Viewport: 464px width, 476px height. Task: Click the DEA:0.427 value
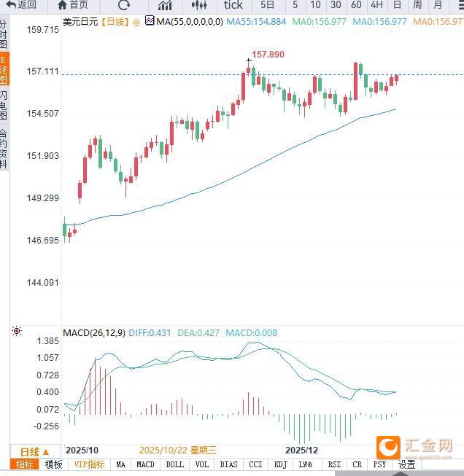click(x=198, y=333)
